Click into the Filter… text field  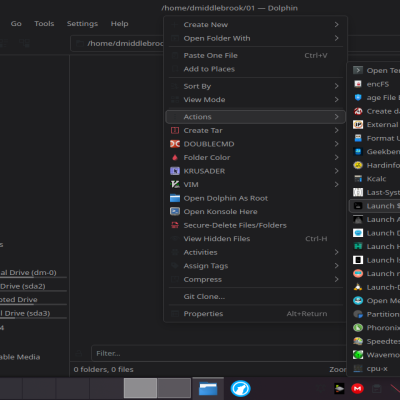(218, 353)
